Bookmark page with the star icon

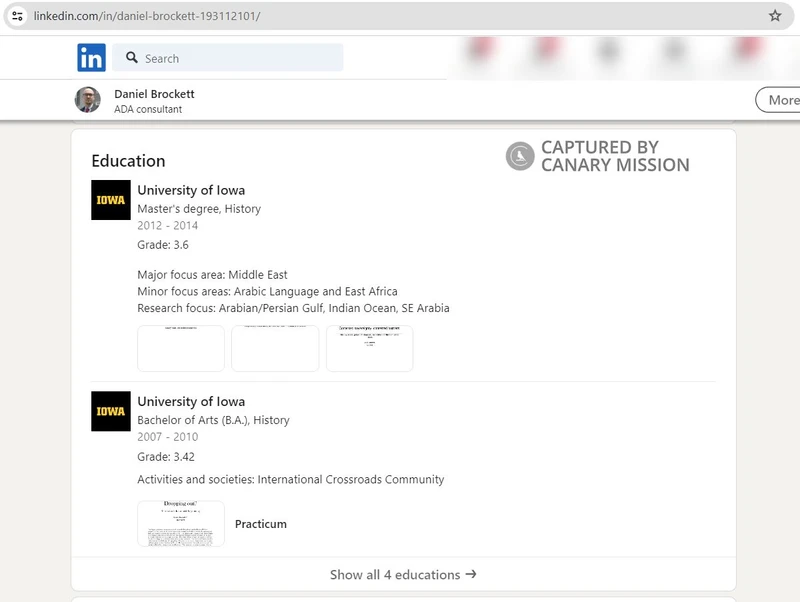click(775, 16)
